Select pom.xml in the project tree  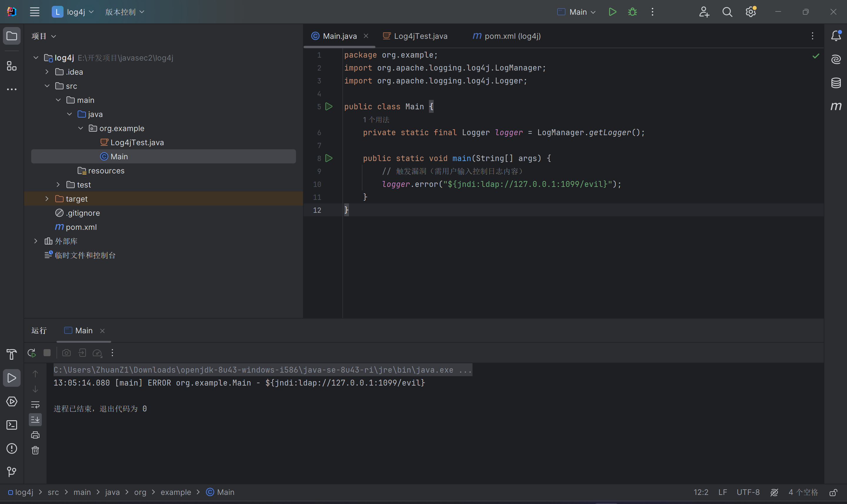81,227
